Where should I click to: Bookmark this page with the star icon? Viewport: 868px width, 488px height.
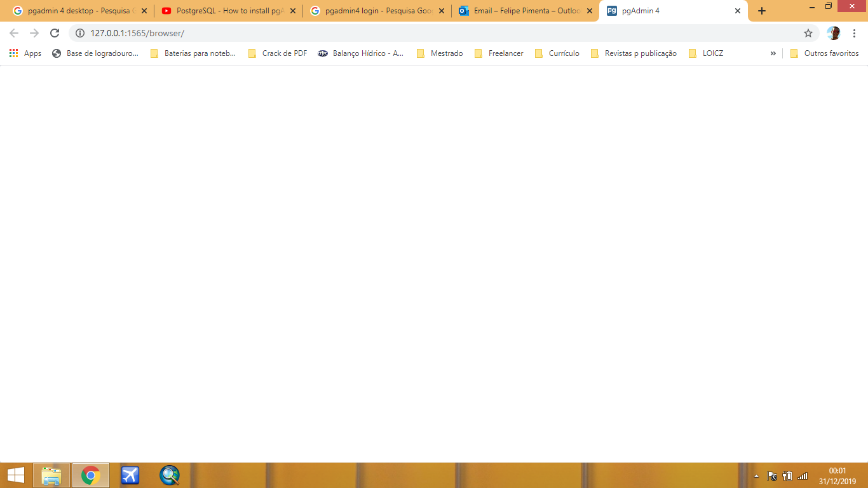808,33
